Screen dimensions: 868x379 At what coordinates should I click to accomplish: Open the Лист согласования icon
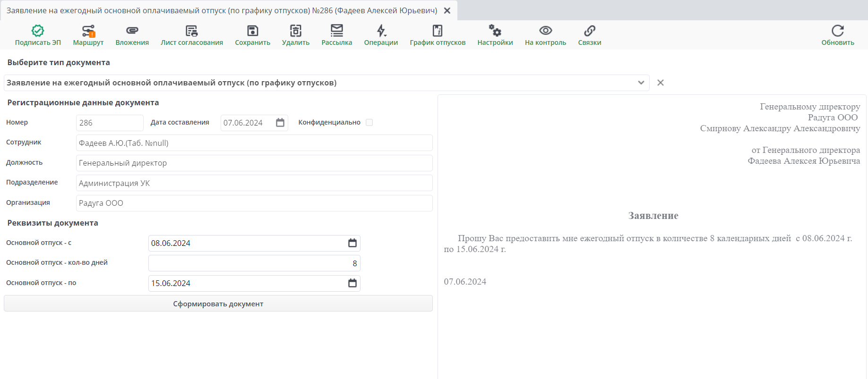click(192, 31)
